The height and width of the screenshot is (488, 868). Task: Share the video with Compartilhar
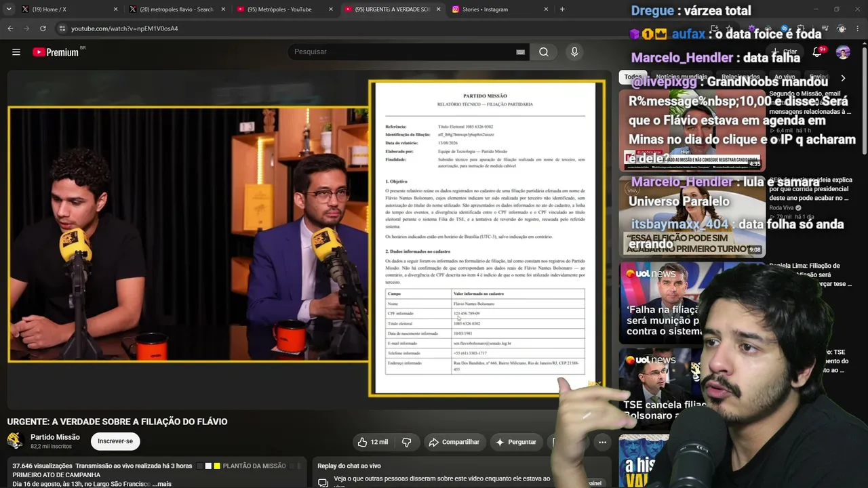454,442
